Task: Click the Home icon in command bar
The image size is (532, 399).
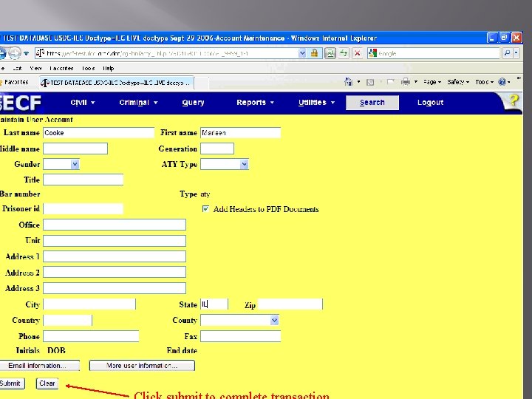Action: pyautogui.click(x=348, y=82)
